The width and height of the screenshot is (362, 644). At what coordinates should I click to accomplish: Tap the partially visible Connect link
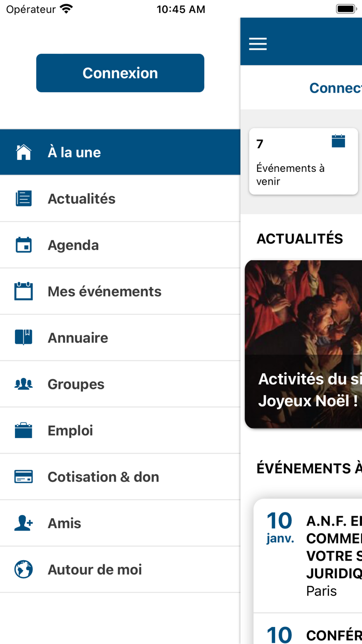click(335, 88)
